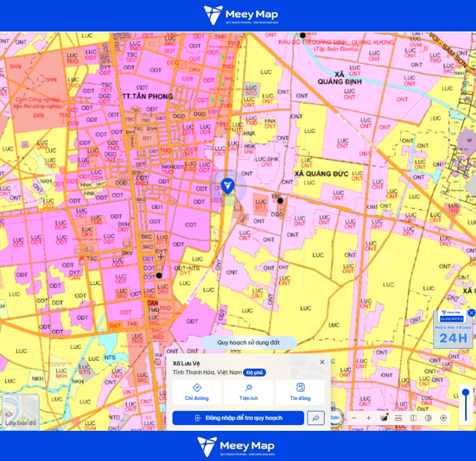This screenshot has height=461, width=476.
Task: Click the Quy hoạch sử dụng đất pill
Action: coord(248,342)
